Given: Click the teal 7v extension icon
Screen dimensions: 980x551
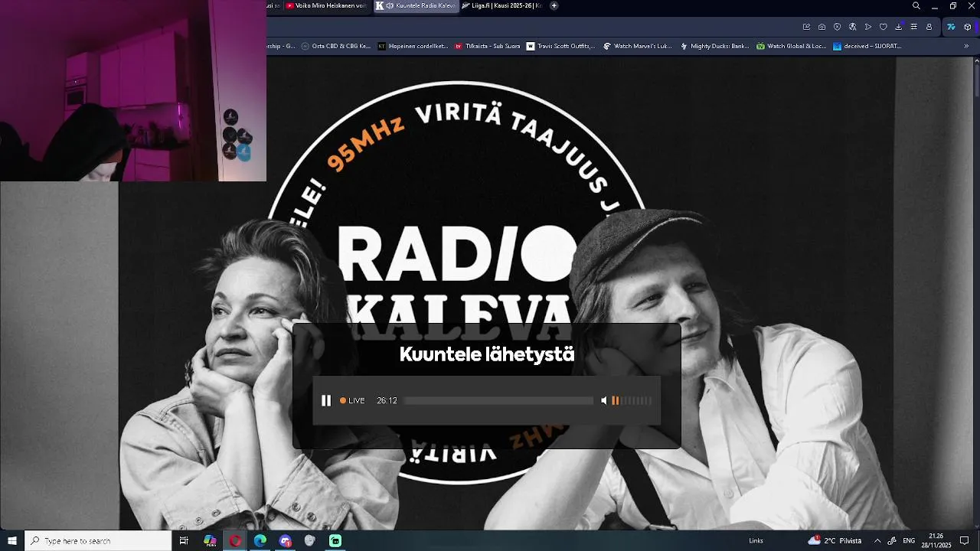Looking at the screenshot, I should (951, 27).
